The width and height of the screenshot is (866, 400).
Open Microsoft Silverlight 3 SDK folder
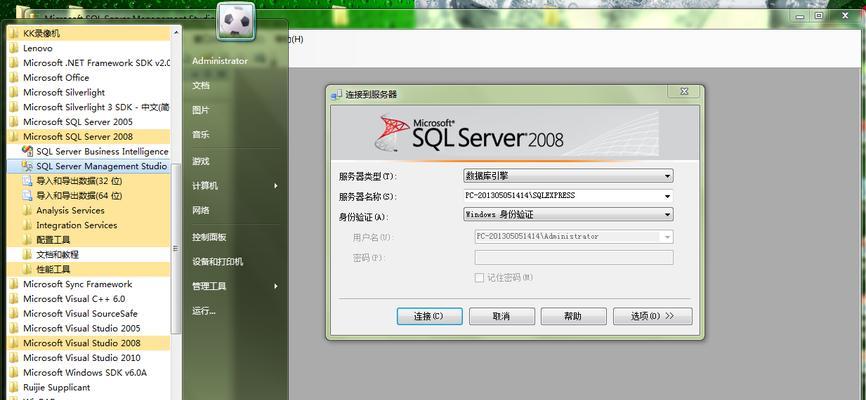point(89,107)
